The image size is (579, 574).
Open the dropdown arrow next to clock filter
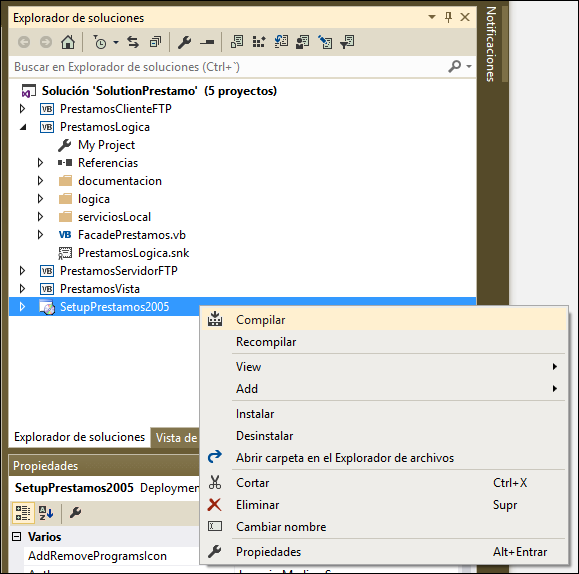(x=116, y=42)
